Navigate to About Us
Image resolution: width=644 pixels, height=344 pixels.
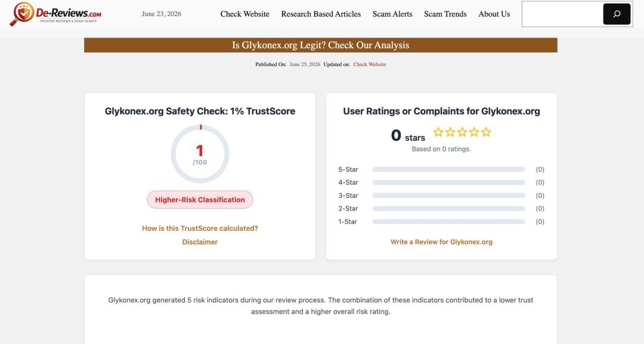pyautogui.click(x=494, y=14)
